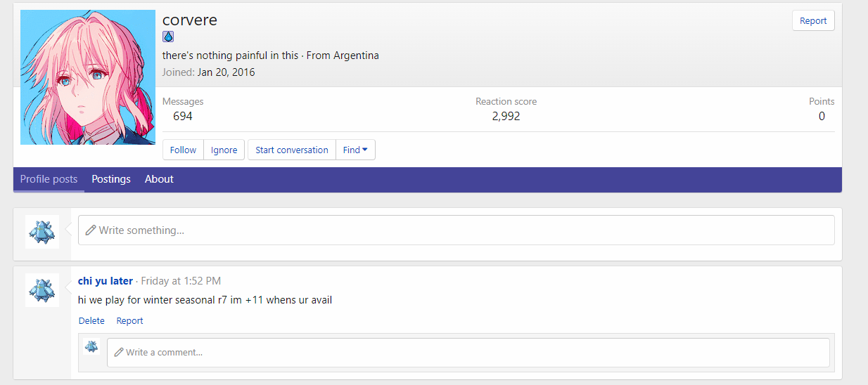Image resolution: width=868 pixels, height=385 pixels.
Task: Report the chi yu later profile post
Action: [129, 321]
